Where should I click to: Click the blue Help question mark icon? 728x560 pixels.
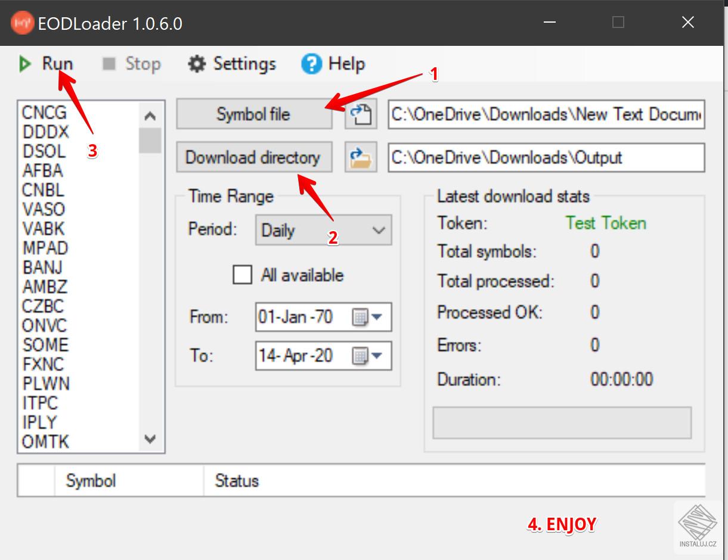[x=311, y=64]
